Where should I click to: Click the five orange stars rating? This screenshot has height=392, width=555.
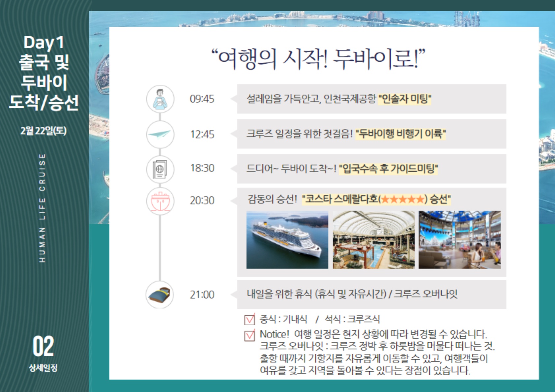(402, 199)
